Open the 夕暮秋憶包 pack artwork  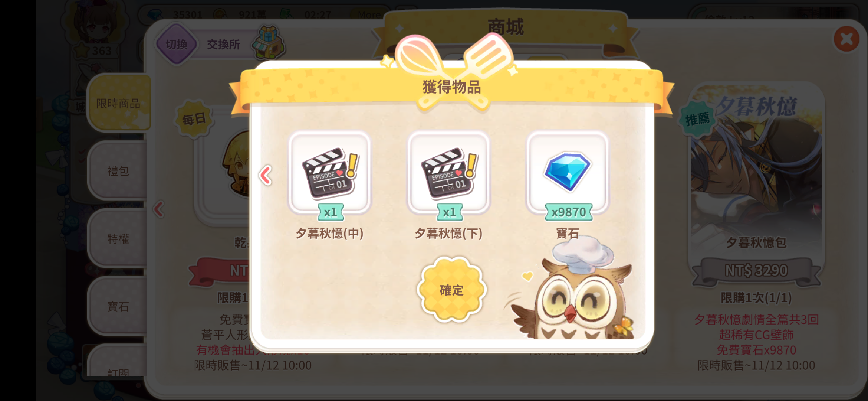pyautogui.click(x=756, y=163)
